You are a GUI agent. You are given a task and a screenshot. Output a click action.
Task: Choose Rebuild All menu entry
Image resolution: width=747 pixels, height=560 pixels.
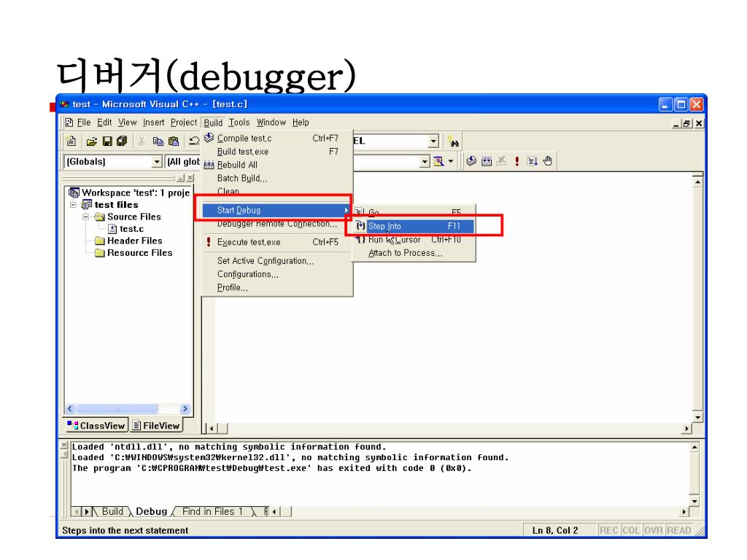pos(277,165)
